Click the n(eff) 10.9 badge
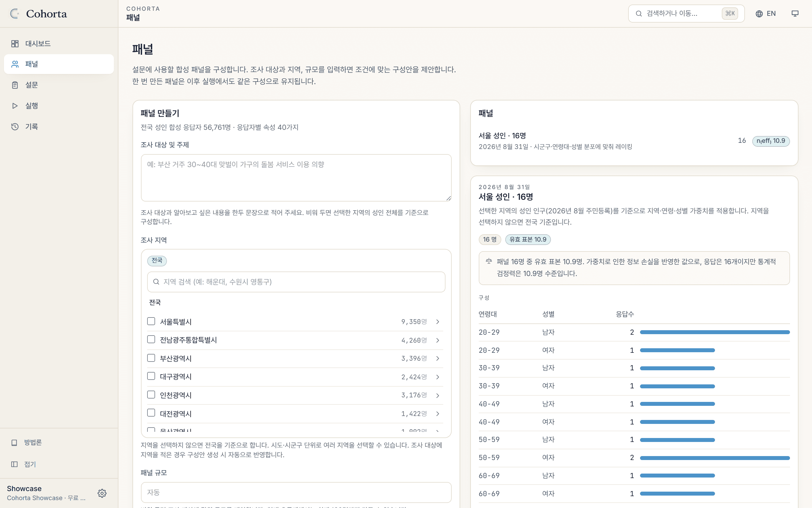Image resolution: width=812 pixels, height=508 pixels. point(771,141)
